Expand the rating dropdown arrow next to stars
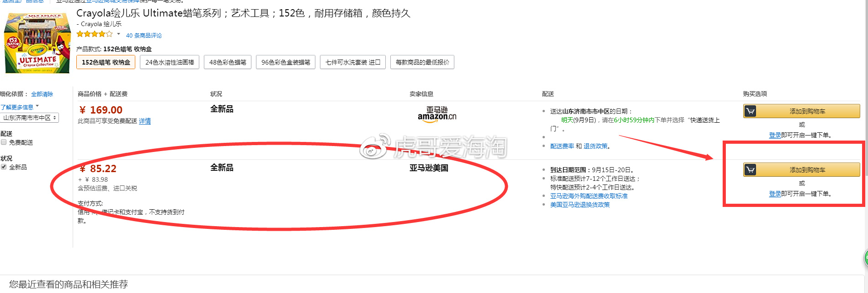 click(118, 34)
